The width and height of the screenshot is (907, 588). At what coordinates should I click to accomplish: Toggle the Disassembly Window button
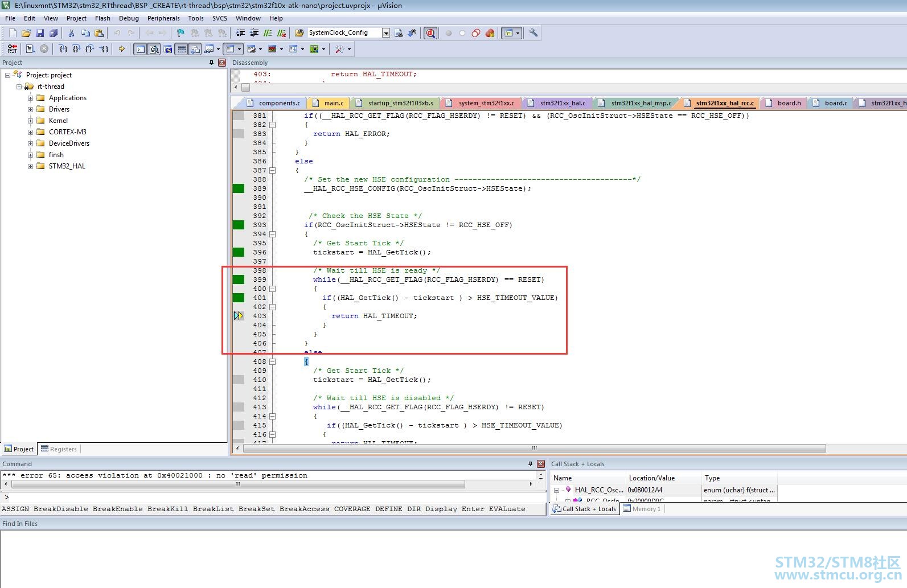pos(154,49)
